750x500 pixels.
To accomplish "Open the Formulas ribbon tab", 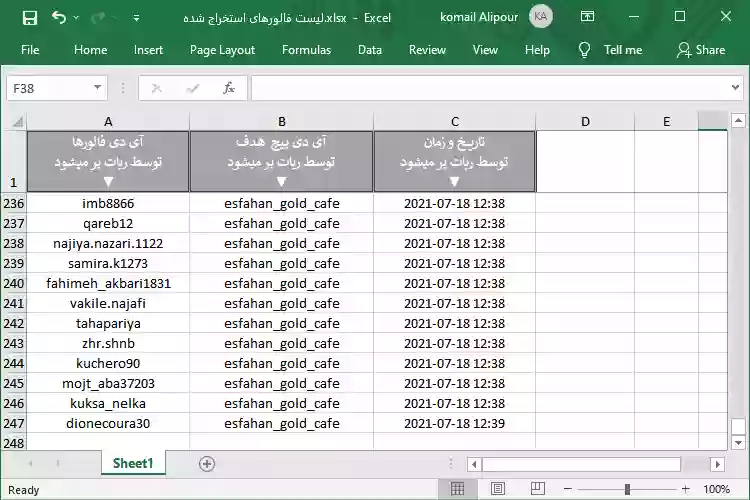I will click(306, 50).
